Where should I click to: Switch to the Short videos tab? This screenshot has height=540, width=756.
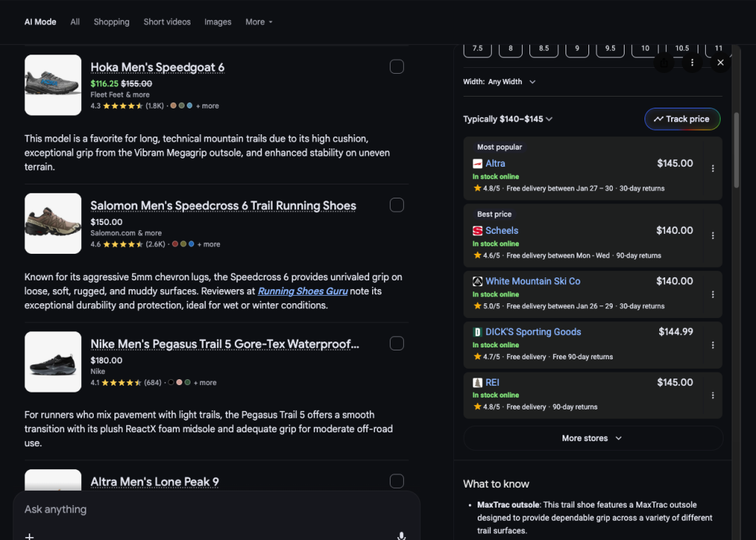[167, 22]
